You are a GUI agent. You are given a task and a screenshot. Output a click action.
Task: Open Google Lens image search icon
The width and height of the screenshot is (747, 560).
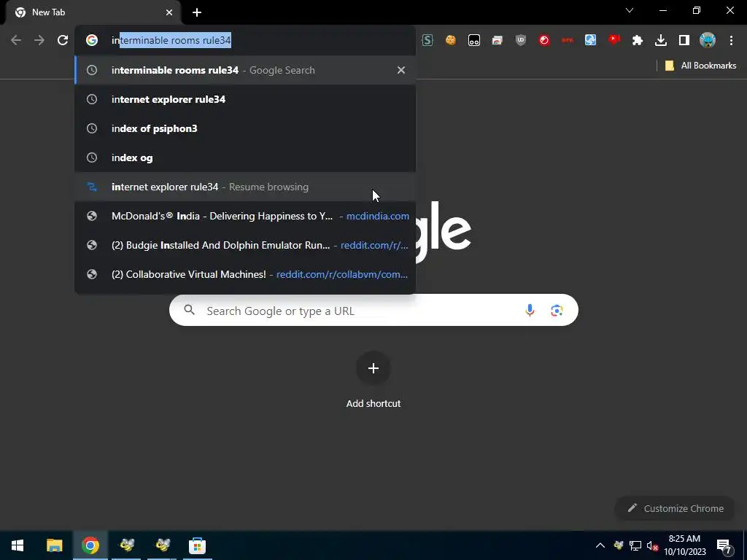(557, 311)
